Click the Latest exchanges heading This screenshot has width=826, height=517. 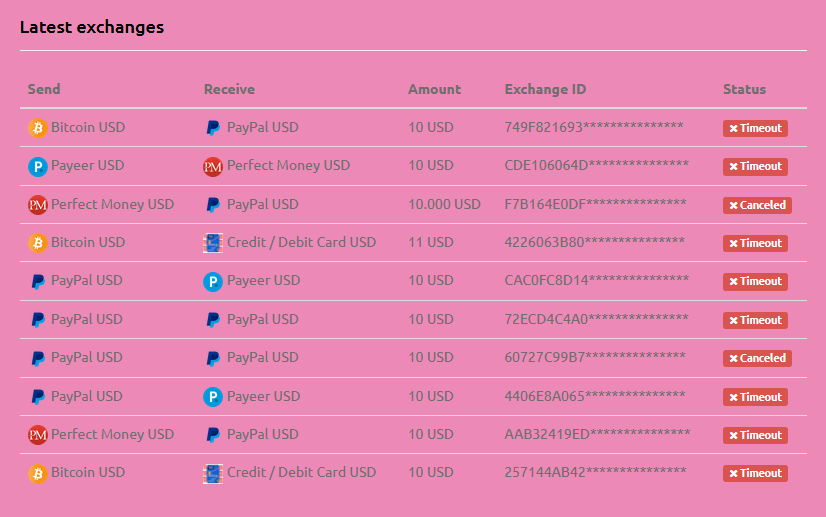(x=92, y=27)
